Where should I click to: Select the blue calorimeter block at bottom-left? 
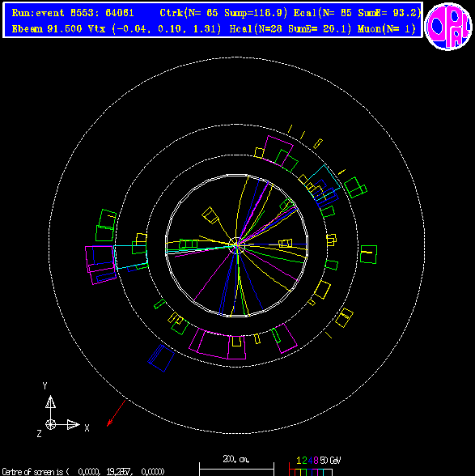tap(161, 358)
